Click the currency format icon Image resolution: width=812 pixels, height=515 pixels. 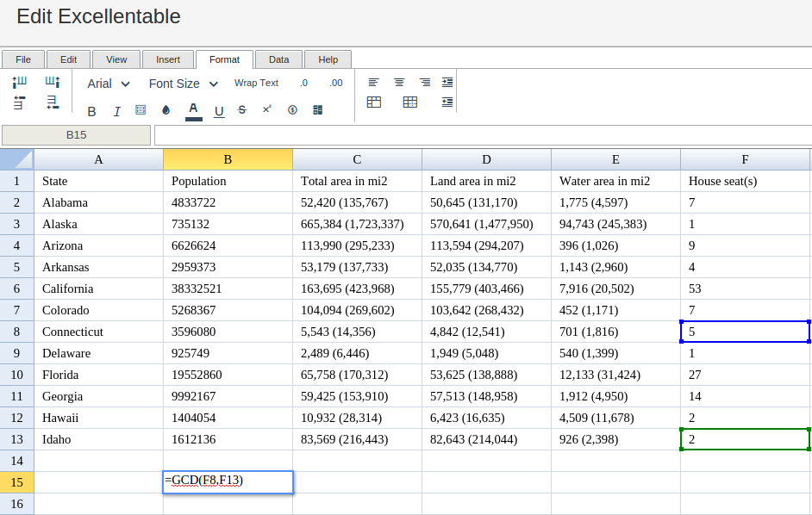coord(292,110)
